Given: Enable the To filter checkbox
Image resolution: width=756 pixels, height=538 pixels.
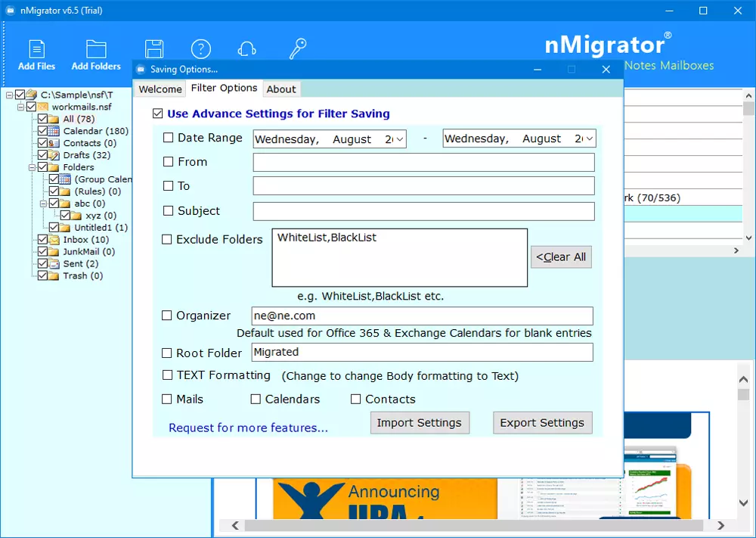Looking at the screenshot, I should (169, 186).
